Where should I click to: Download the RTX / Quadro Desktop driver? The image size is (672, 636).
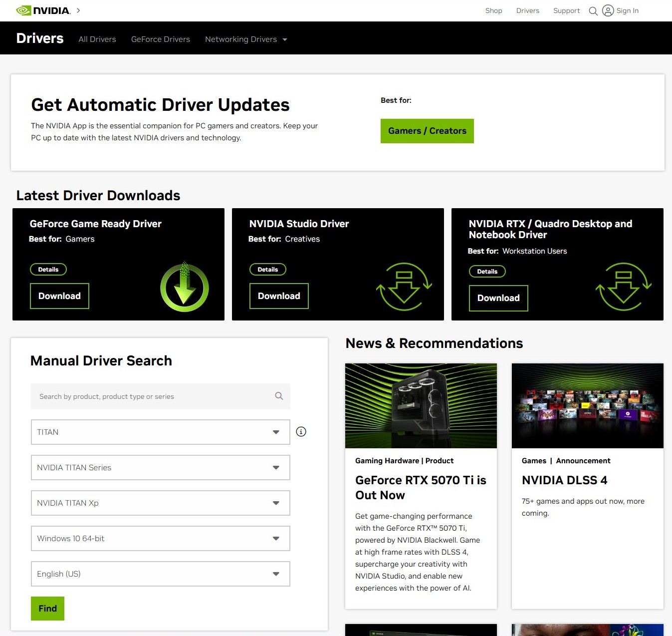[x=498, y=298]
